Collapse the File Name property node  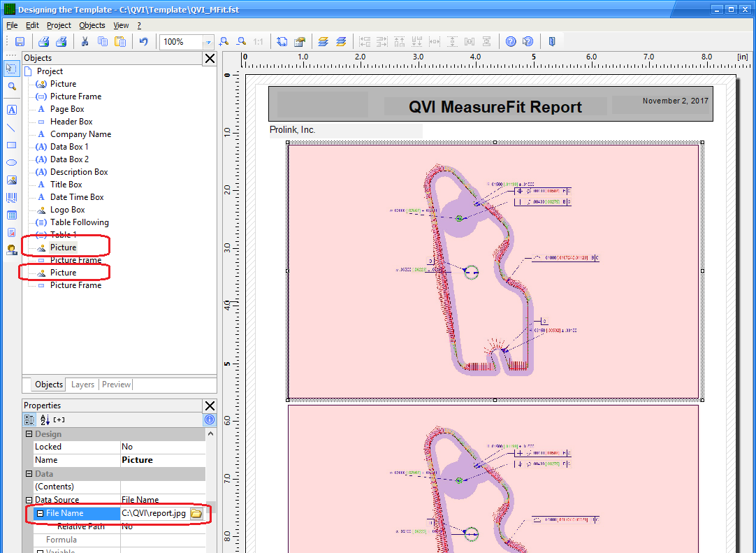click(41, 513)
